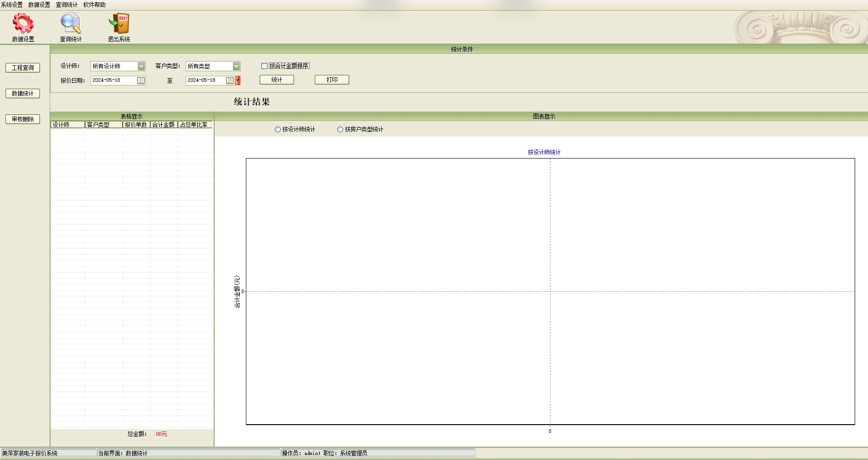868x460 pixels.
Task: Enable 按合计金额排序 checkbox
Action: 264,66
